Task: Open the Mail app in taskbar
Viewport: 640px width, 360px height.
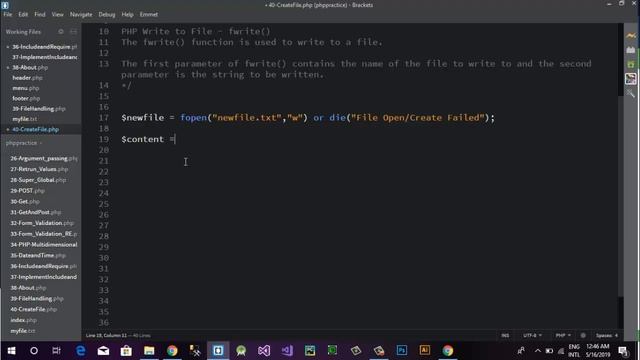Action: click(x=103, y=351)
